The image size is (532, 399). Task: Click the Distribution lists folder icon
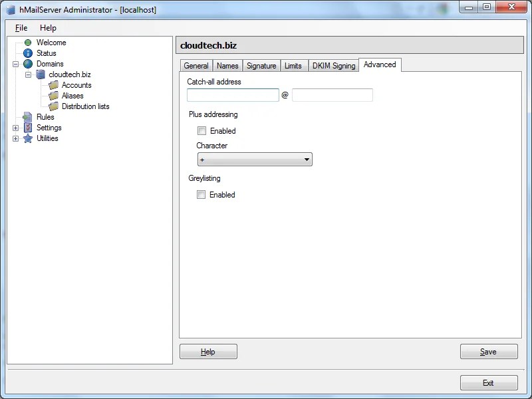click(x=53, y=106)
